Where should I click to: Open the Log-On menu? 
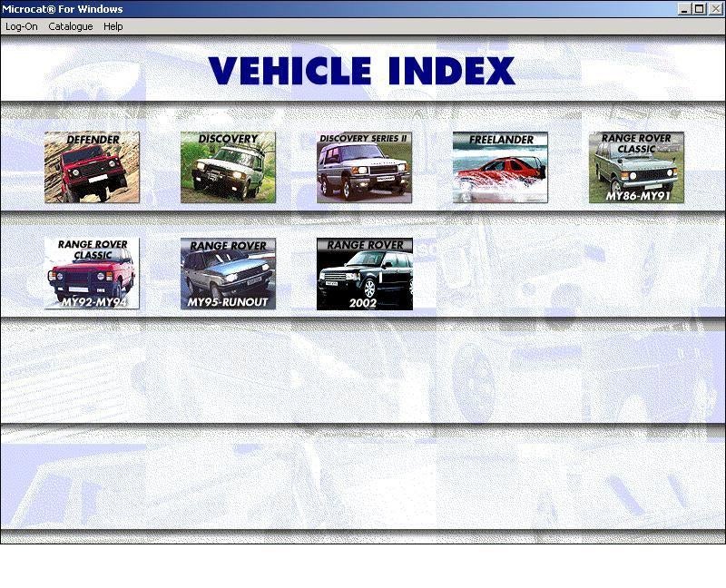coord(20,26)
